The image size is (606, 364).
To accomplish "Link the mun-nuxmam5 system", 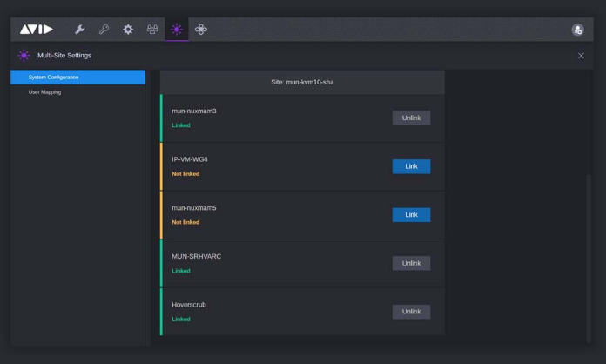I will 411,215.
